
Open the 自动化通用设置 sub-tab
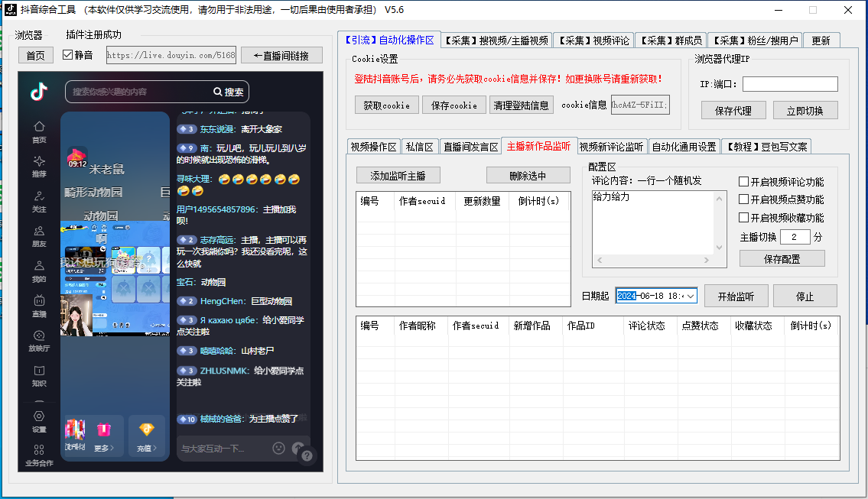[x=684, y=147]
